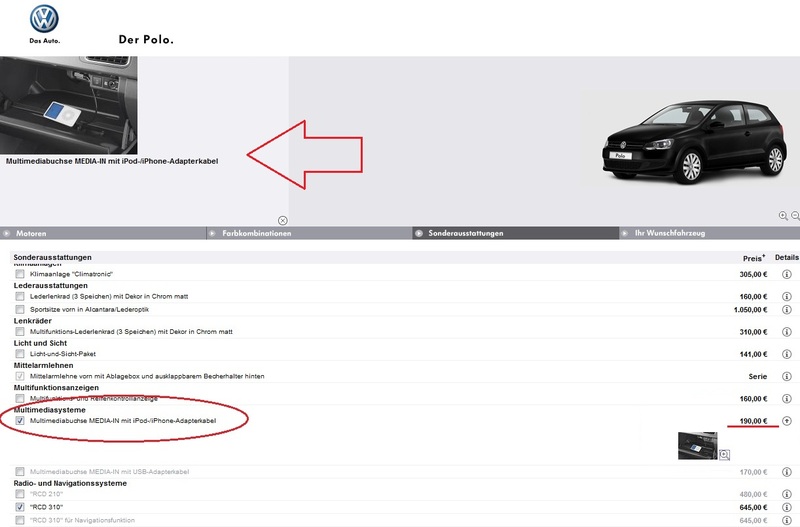
Task: Check Multifunktions- und Reifenkontrollanzeige
Action: coord(20,398)
